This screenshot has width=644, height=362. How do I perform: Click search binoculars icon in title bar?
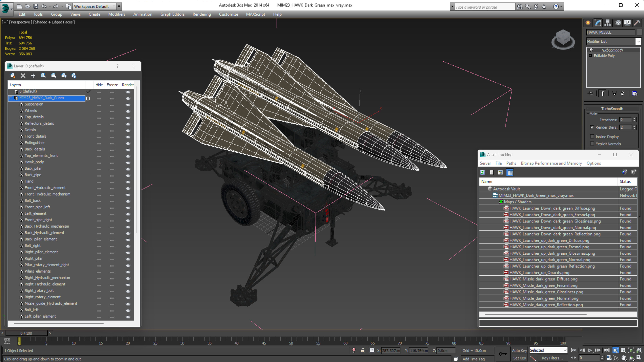click(x=519, y=7)
